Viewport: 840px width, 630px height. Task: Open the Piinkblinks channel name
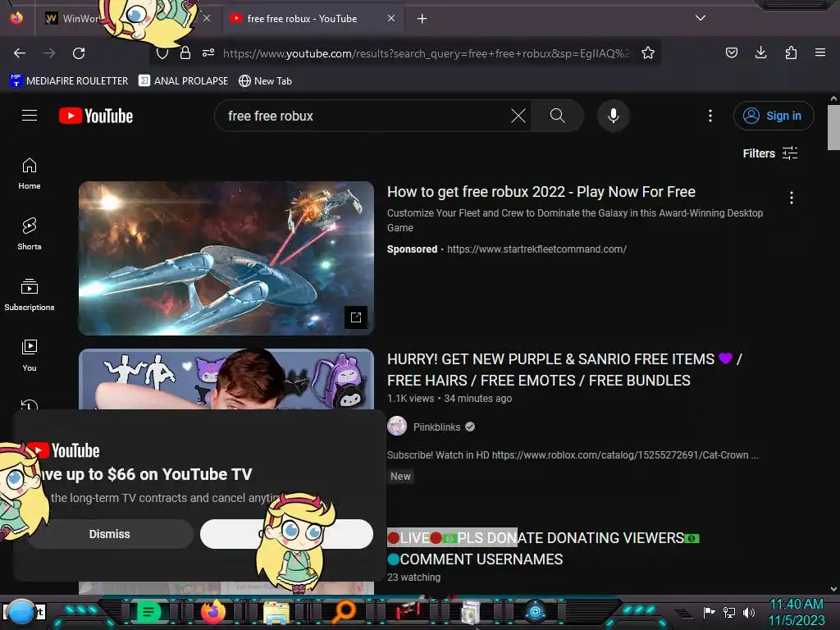[436, 427]
